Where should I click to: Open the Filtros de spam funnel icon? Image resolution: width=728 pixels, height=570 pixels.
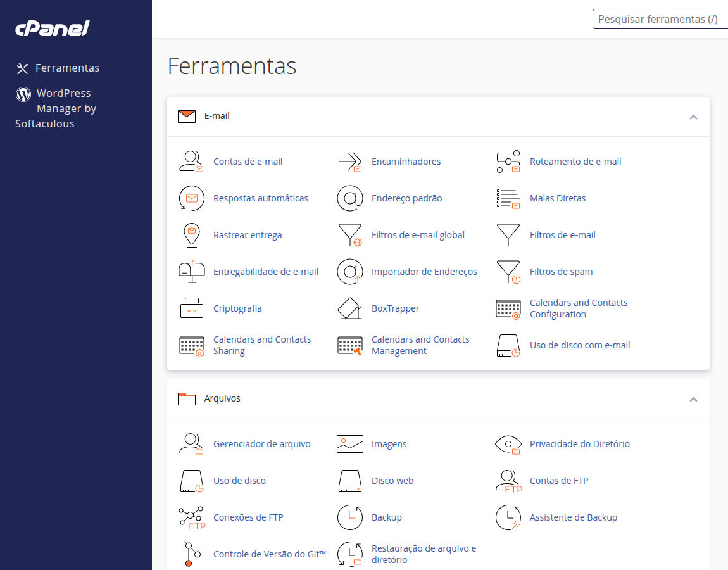(508, 272)
